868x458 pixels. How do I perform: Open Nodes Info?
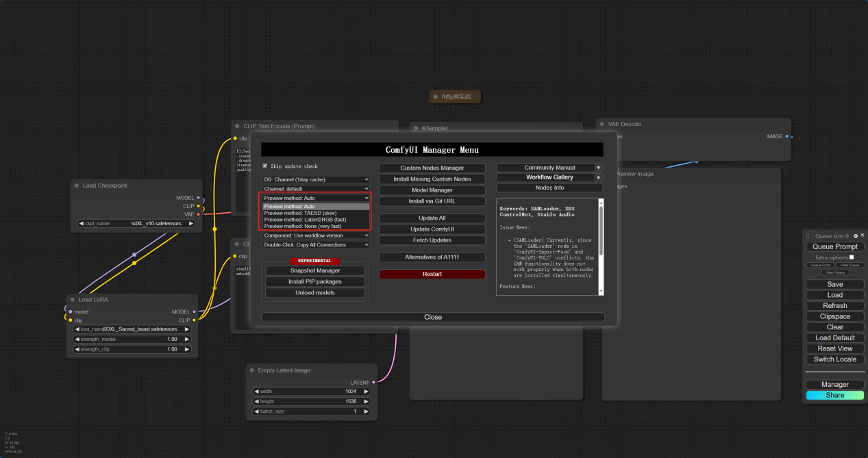tap(549, 188)
